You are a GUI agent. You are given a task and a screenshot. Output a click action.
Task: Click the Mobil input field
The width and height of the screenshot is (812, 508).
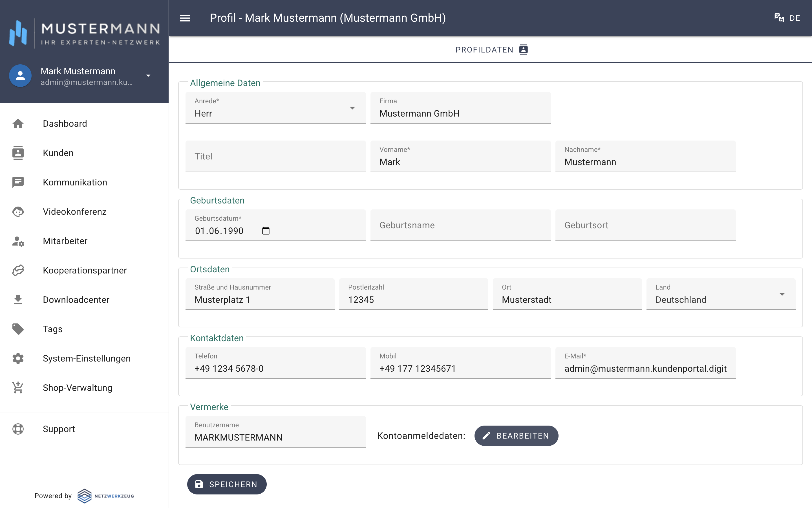click(460, 363)
